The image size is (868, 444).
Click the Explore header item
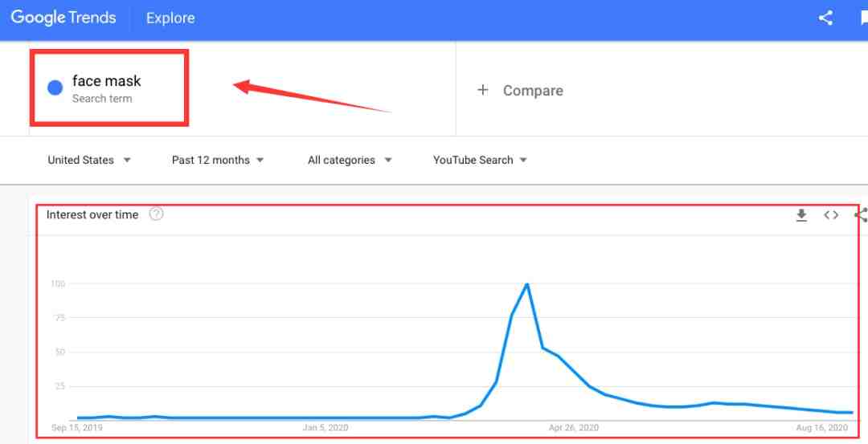(170, 18)
